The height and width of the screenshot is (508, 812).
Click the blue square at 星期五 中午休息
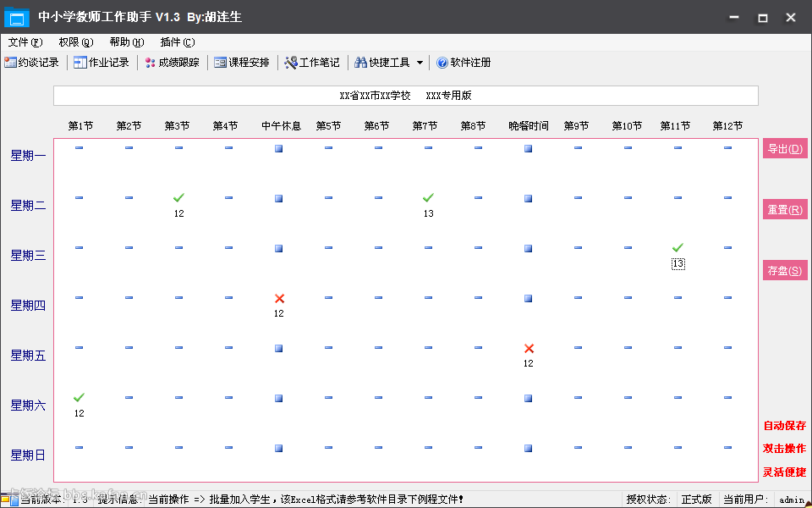click(278, 348)
